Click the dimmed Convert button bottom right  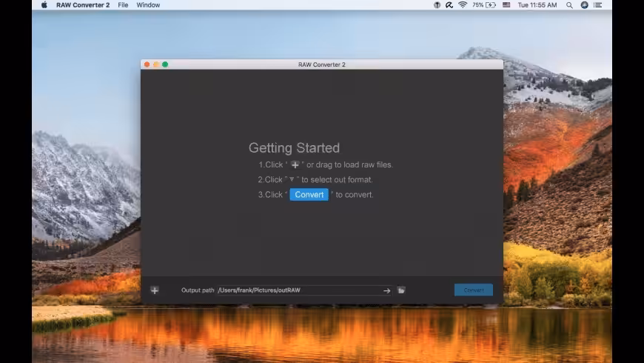click(474, 290)
